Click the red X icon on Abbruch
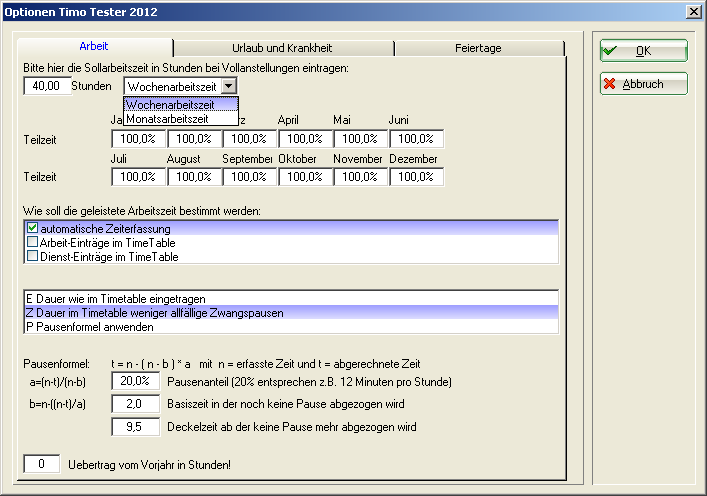707x496 pixels. 610,84
